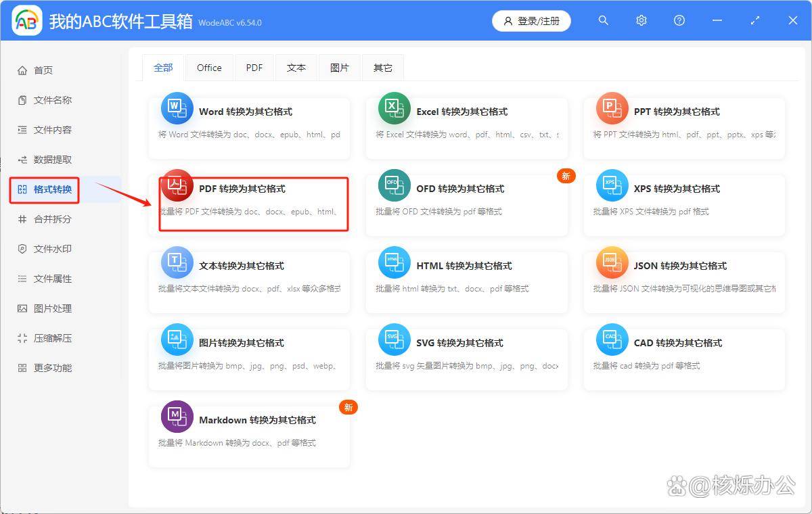Select 文件属性 in the sidebar
The image size is (812, 514).
pos(53,279)
